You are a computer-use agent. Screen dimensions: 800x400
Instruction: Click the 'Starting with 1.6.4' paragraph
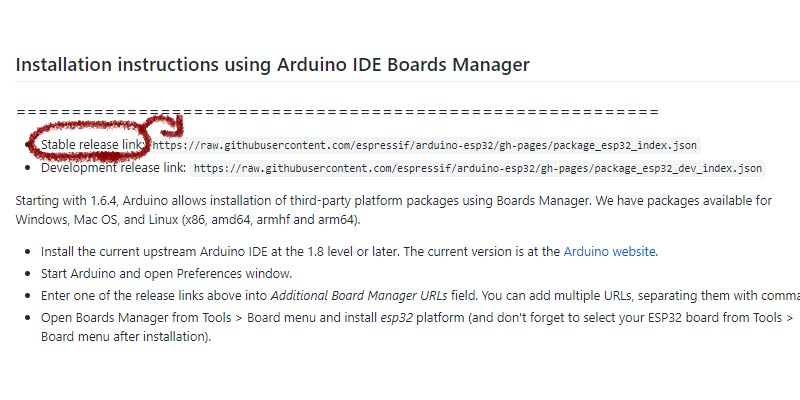(393, 211)
